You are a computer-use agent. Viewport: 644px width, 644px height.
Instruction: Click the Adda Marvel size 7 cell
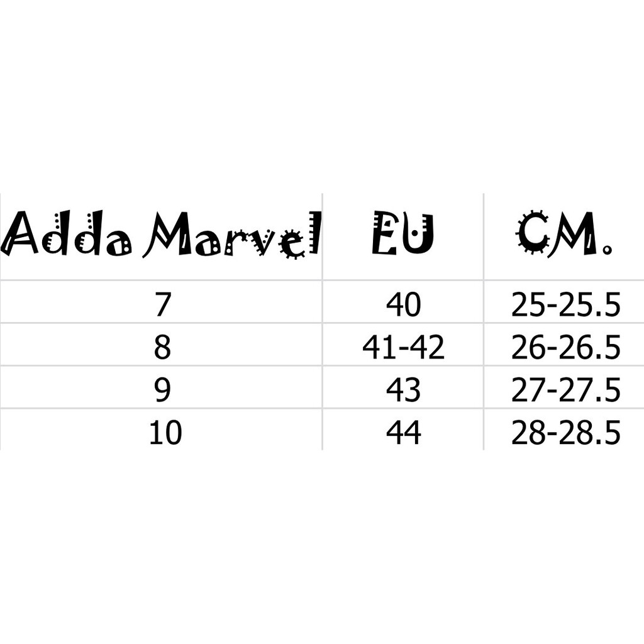[162, 306]
